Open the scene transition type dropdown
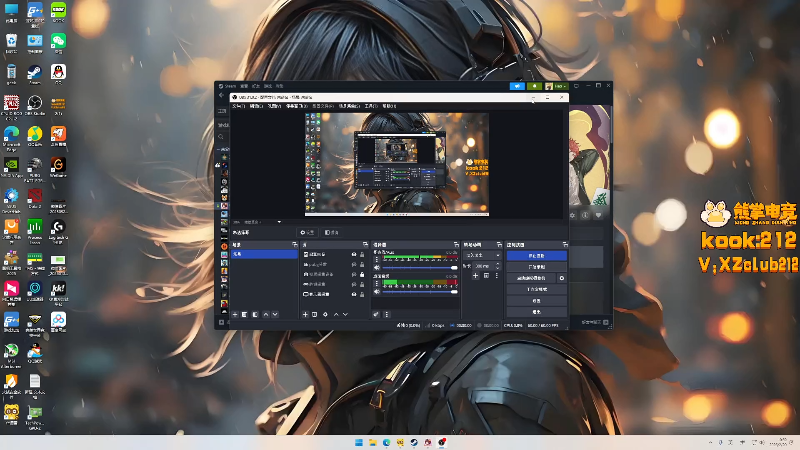Image resolution: width=800 pixels, height=450 pixels. (483, 255)
